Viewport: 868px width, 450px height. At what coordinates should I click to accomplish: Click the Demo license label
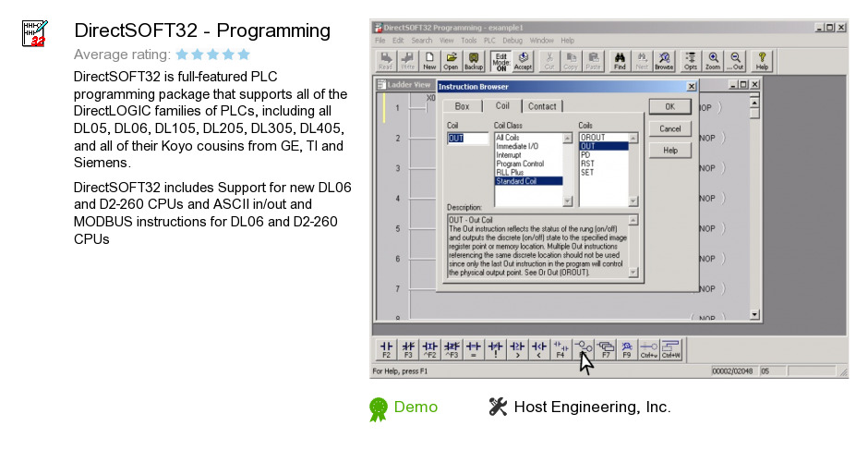416,407
